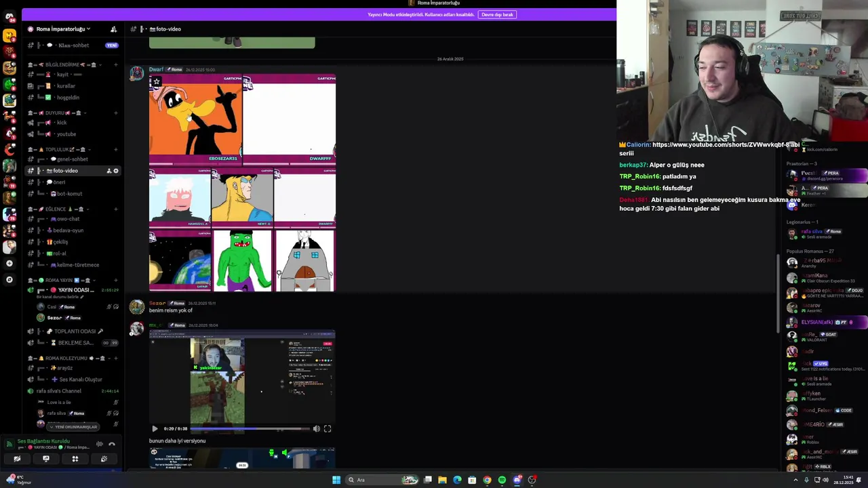Jump to unread with YENİ OKUNMAMIŞLAR pill
This screenshot has height=488, width=868.
pyautogui.click(x=73, y=427)
